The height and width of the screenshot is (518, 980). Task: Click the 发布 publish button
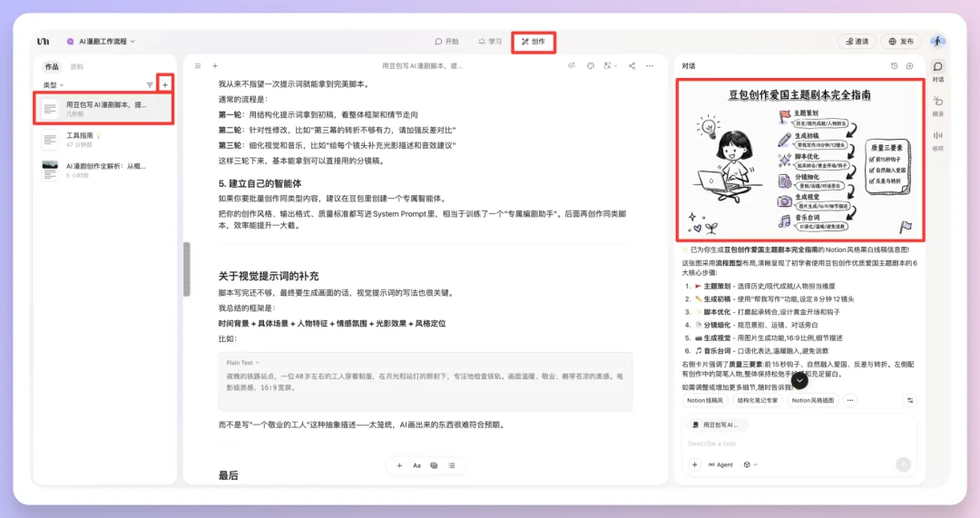[x=901, y=41]
